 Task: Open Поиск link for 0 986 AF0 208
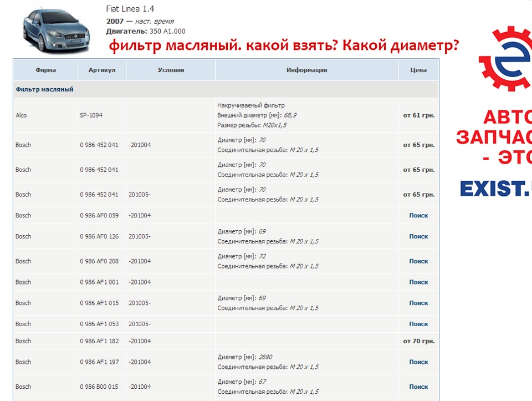point(418,261)
